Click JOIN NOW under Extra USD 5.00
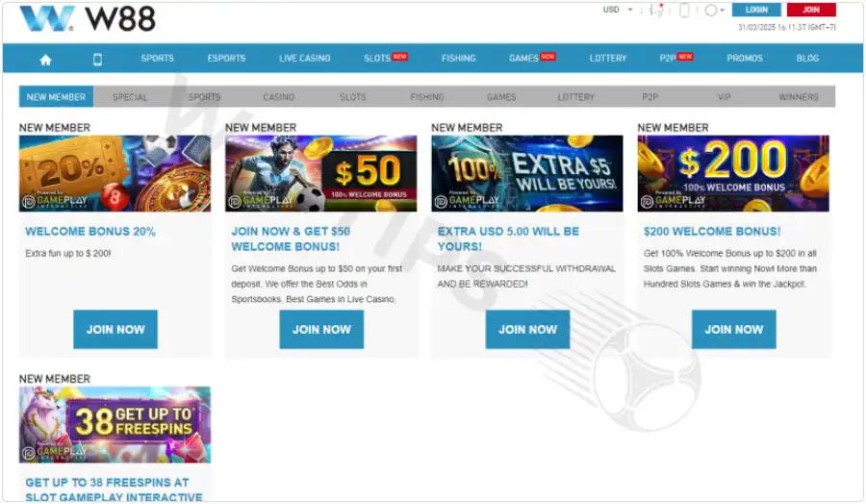 point(527,329)
